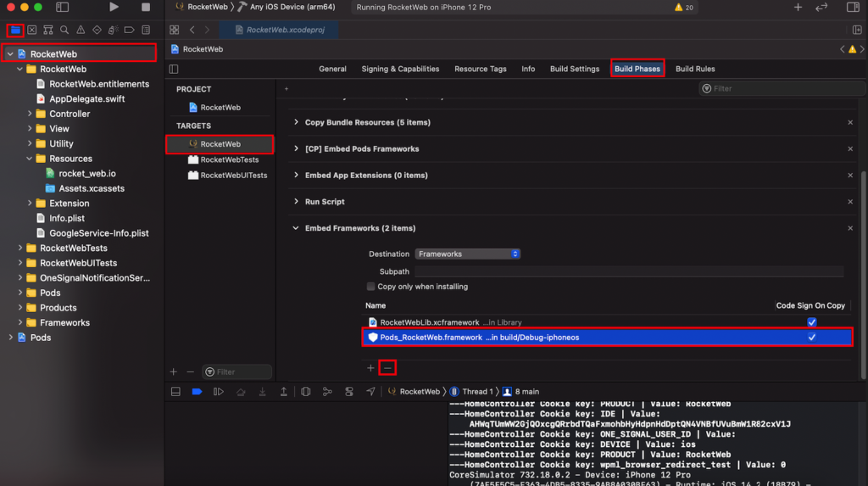Open the memory graph debugger icon
The width and height of the screenshot is (868, 486).
tap(327, 392)
